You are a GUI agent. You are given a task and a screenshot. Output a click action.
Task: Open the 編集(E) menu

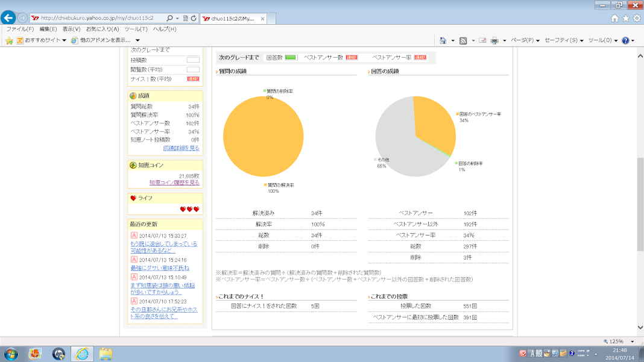(x=48, y=29)
